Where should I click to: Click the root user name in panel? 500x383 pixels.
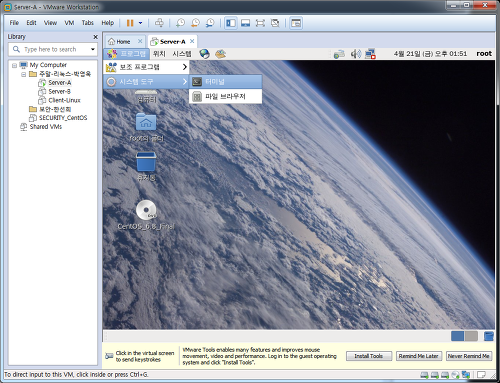tap(484, 54)
